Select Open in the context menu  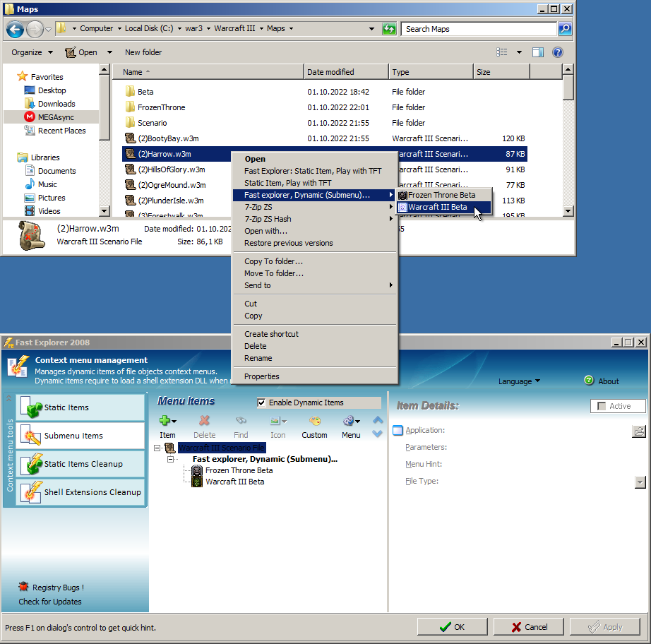pos(313,159)
